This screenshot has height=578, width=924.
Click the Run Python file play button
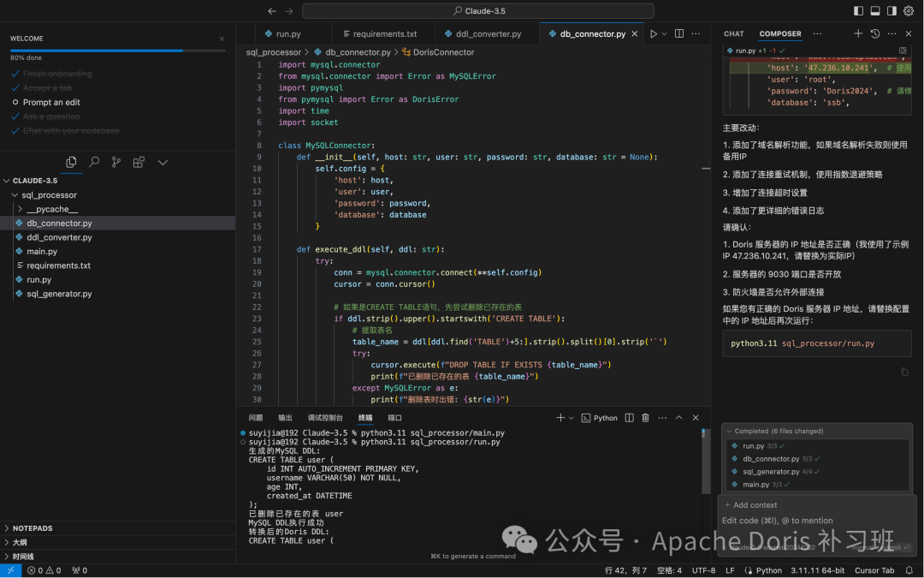point(654,34)
